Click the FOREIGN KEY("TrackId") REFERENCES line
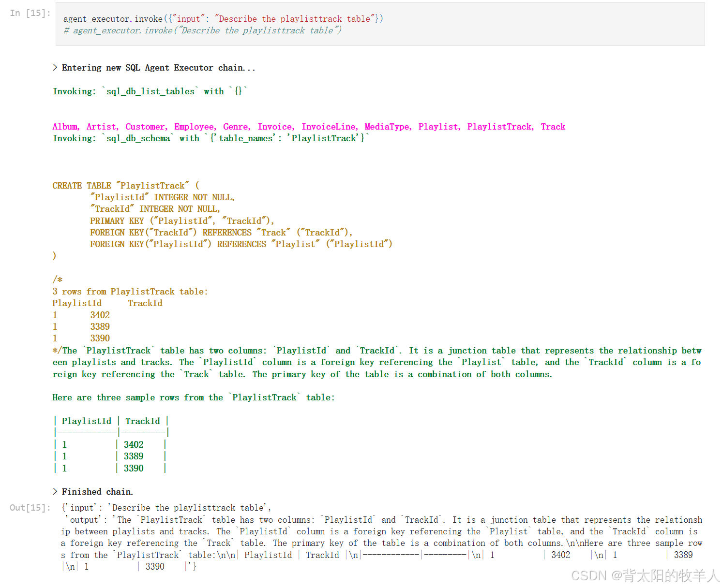The width and height of the screenshot is (722, 588). (221, 233)
